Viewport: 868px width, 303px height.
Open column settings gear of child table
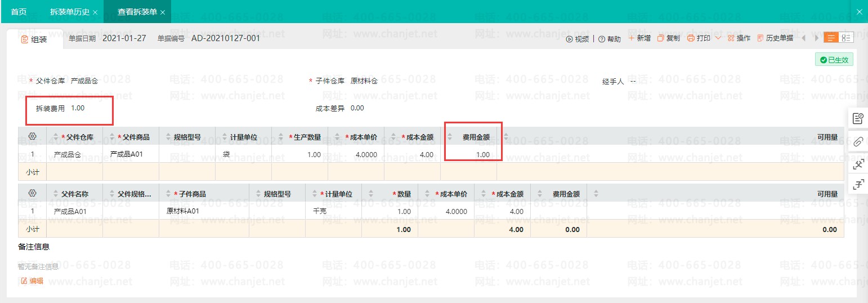click(33, 193)
